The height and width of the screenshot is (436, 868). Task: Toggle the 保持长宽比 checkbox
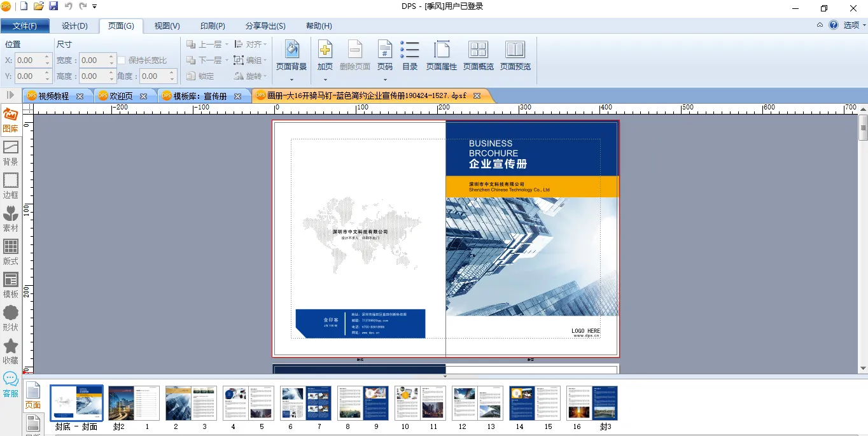coord(122,60)
